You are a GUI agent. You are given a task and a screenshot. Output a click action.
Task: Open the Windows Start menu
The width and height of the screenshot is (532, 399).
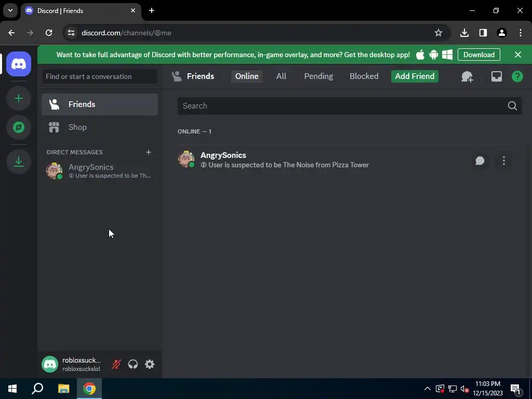coord(12,389)
